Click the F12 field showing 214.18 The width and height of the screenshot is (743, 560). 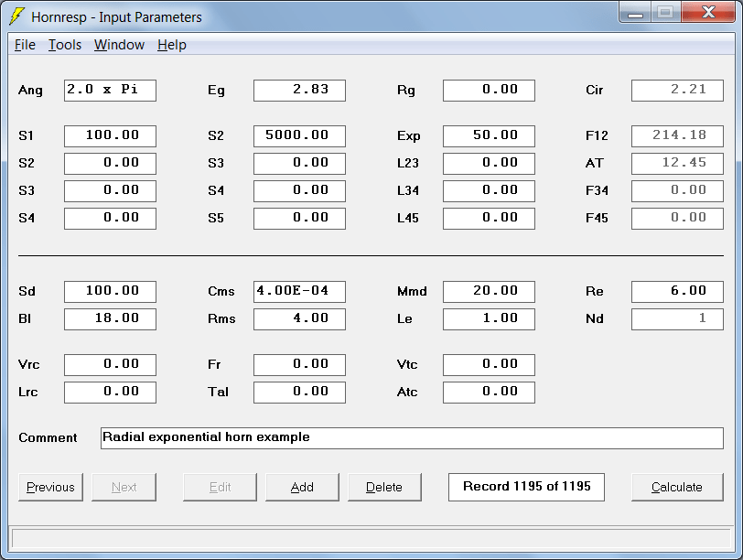click(678, 136)
